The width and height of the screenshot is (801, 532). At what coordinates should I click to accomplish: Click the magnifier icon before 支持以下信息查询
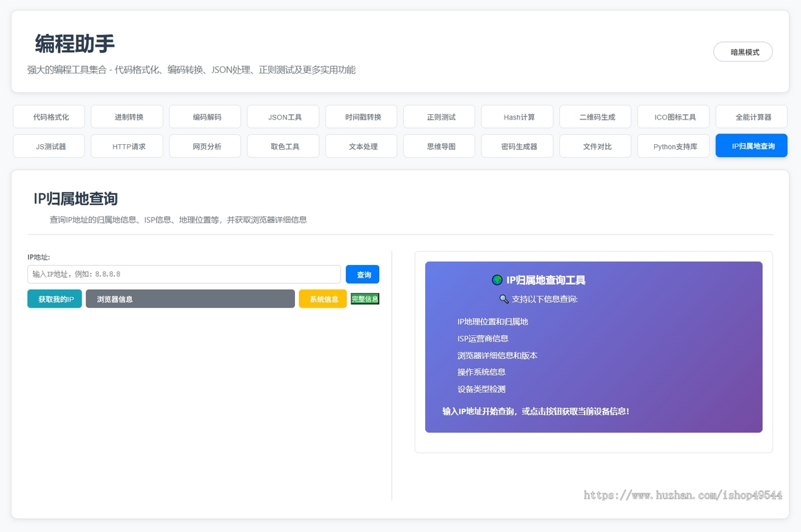[504, 299]
